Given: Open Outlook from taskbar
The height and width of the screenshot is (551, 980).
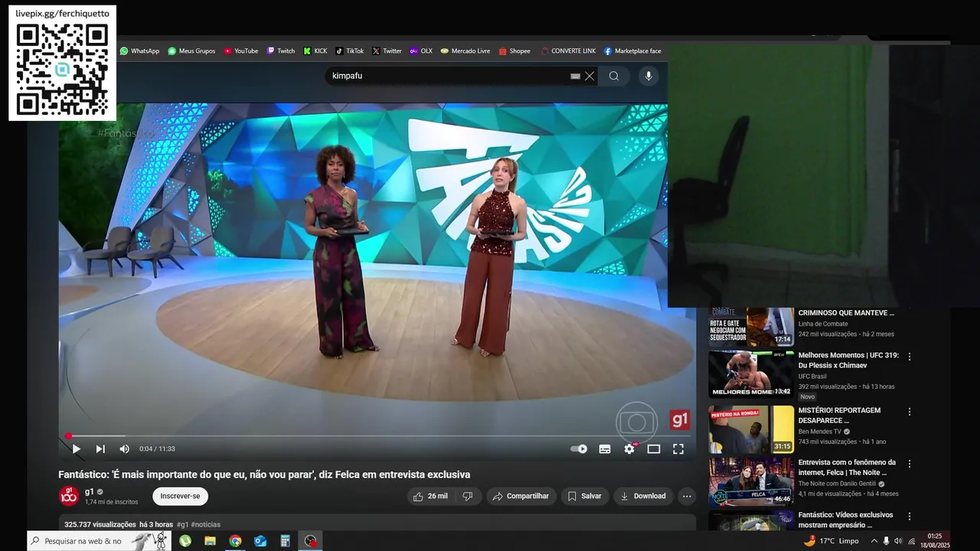Looking at the screenshot, I should click(260, 541).
